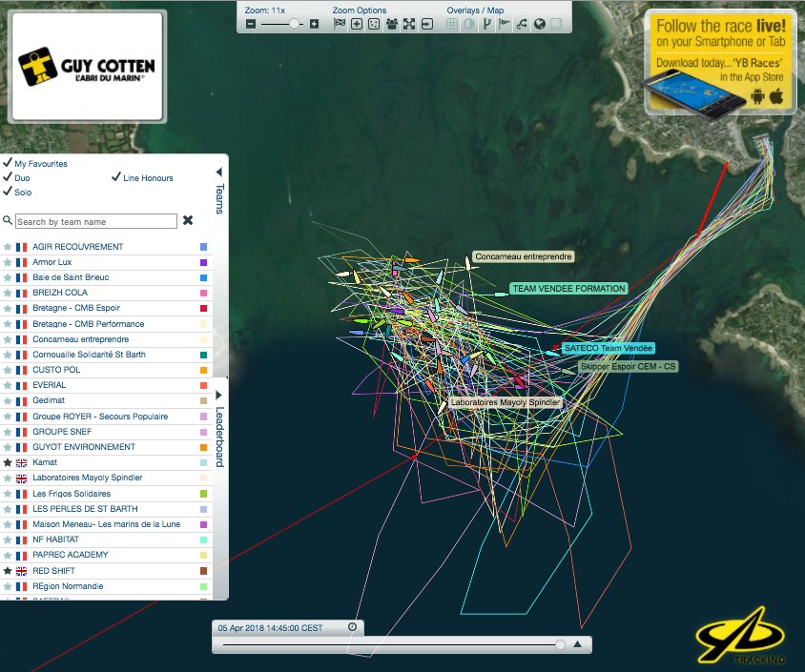Click the boxed plus zoom option
805x672 pixels.
tap(357, 24)
